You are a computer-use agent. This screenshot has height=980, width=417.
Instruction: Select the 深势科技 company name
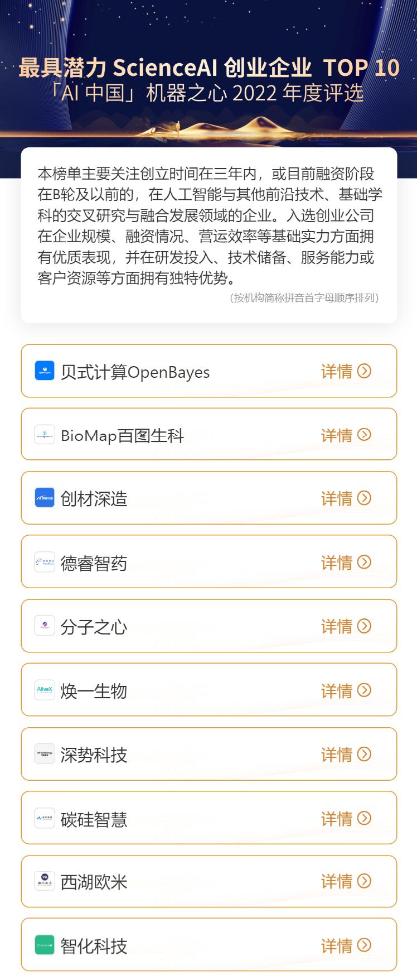click(x=94, y=755)
